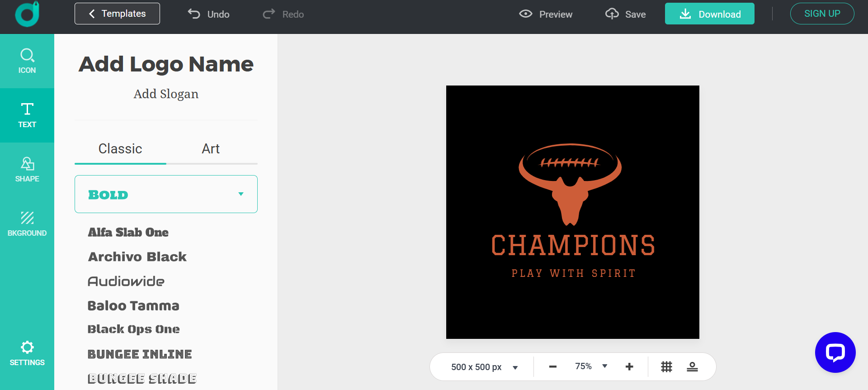The width and height of the screenshot is (868, 390).
Task: Open the Bkground panel
Action: 27,224
